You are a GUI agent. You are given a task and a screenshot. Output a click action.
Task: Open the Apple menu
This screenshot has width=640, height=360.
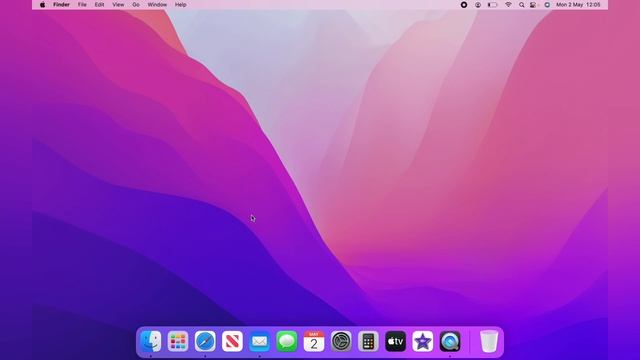(42, 5)
